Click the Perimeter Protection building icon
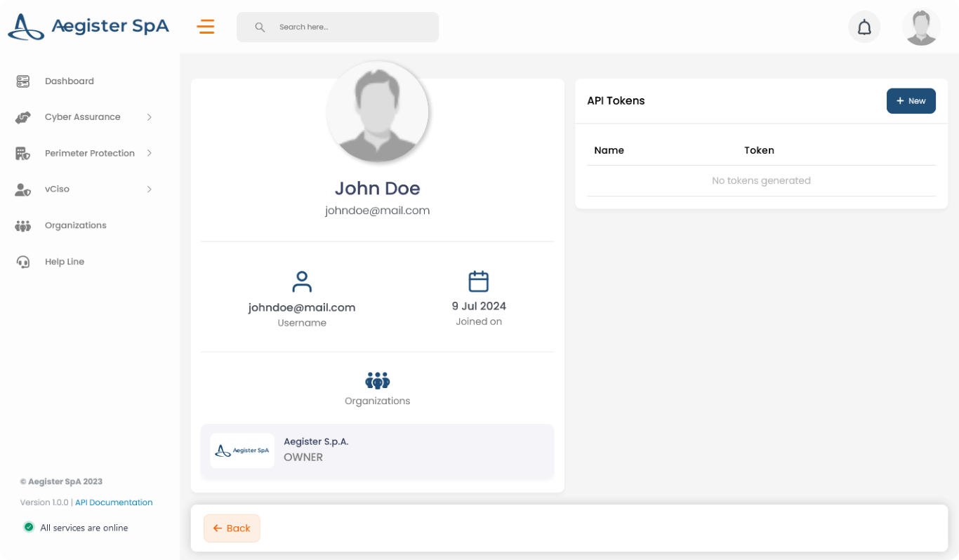The width and height of the screenshot is (959, 560). click(x=23, y=153)
